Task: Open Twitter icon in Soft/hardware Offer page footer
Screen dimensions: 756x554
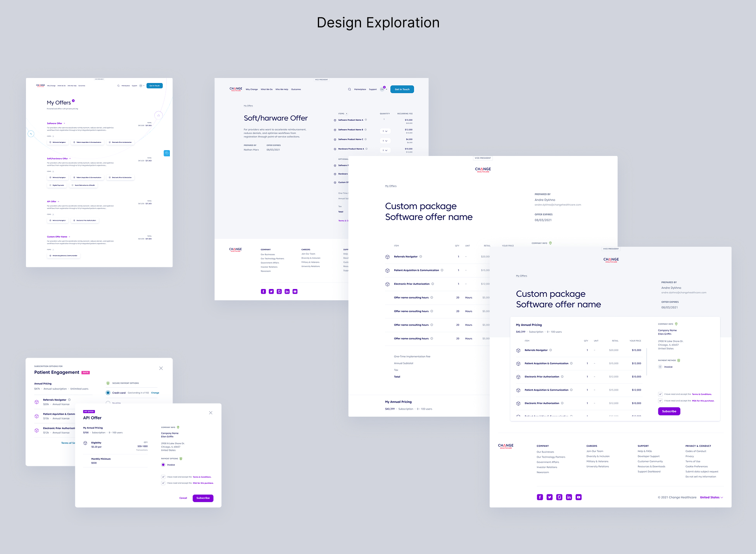Action: point(271,291)
